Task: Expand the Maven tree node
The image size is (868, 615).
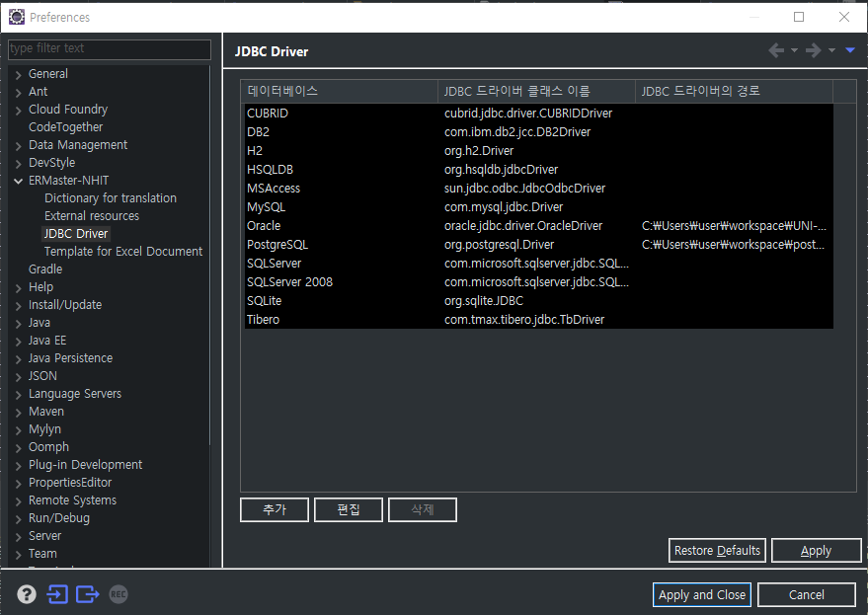Action: click(x=18, y=413)
